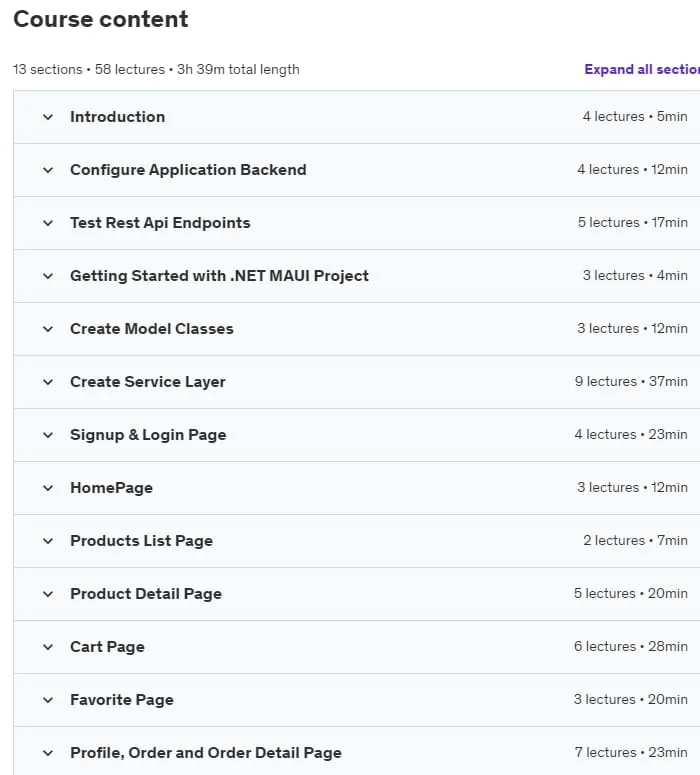This screenshot has height=775, width=700.
Task: Select the Cart Page section title
Action: click(x=107, y=647)
